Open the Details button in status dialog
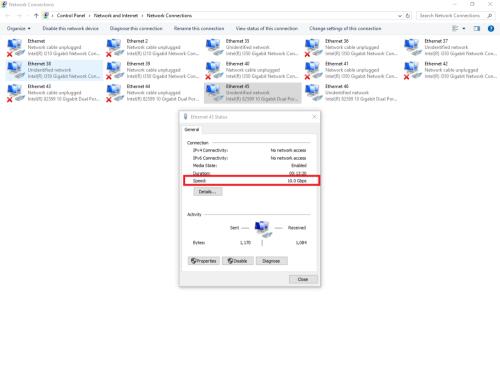 click(x=207, y=192)
